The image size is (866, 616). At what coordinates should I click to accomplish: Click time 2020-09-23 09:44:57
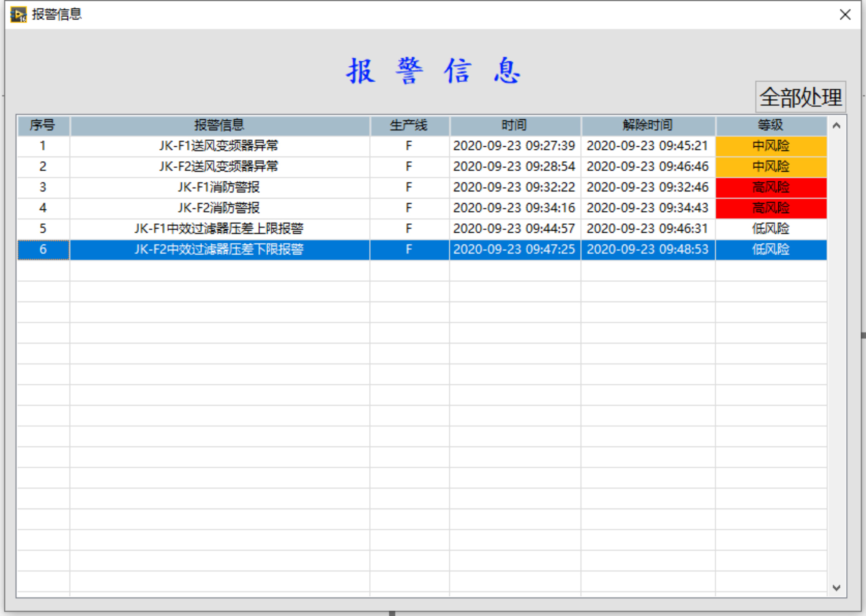(514, 228)
